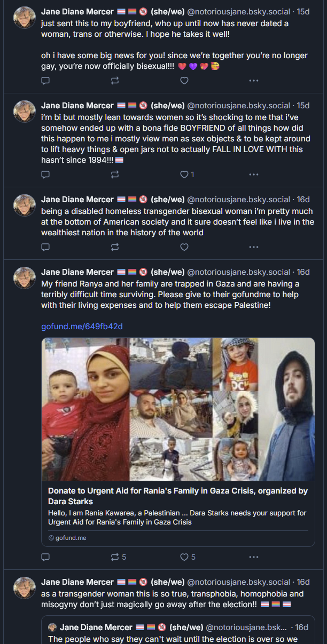Open more options on the 'just sent this' post

coord(254,81)
